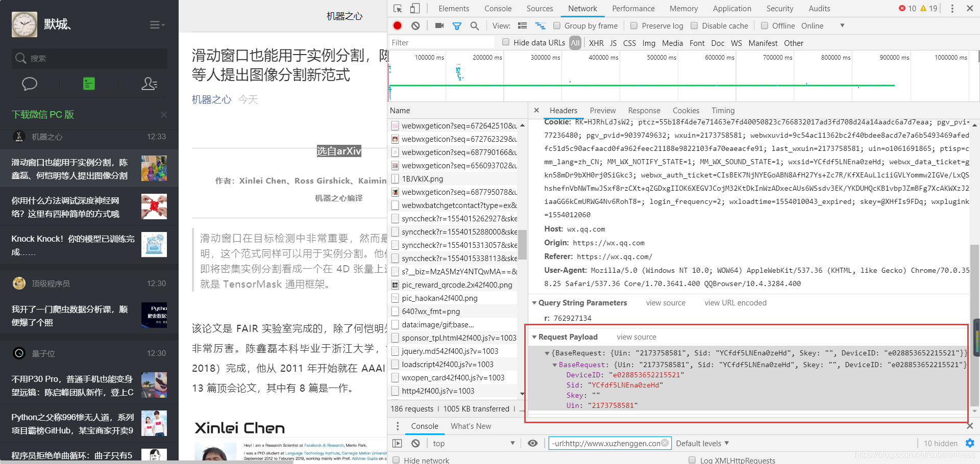Open Preview tab of request
The height and width of the screenshot is (464, 980).
coord(603,111)
